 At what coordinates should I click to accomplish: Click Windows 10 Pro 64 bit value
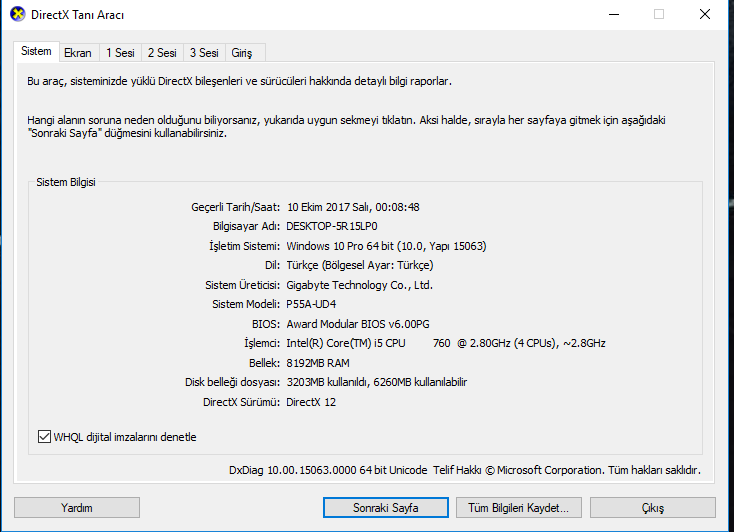point(386,246)
